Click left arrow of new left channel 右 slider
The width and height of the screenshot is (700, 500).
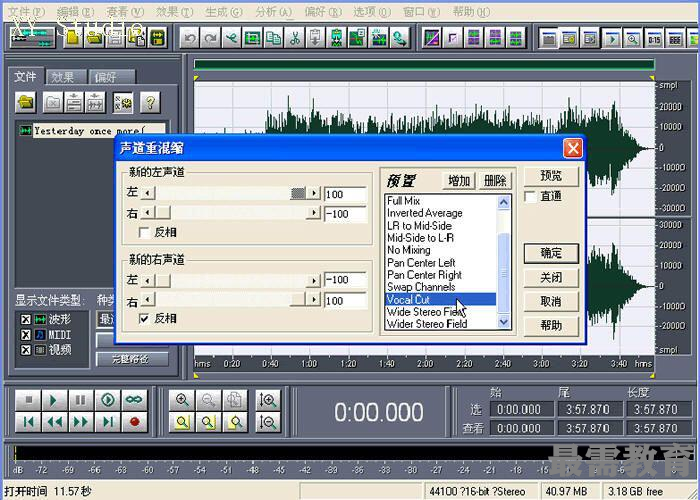tap(147, 212)
